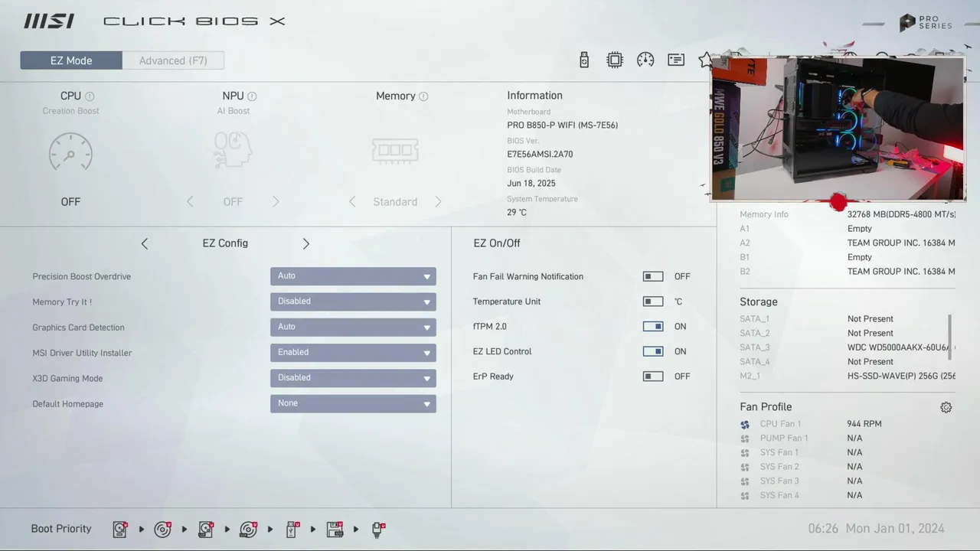Click the EZ Config next arrow

306,243
